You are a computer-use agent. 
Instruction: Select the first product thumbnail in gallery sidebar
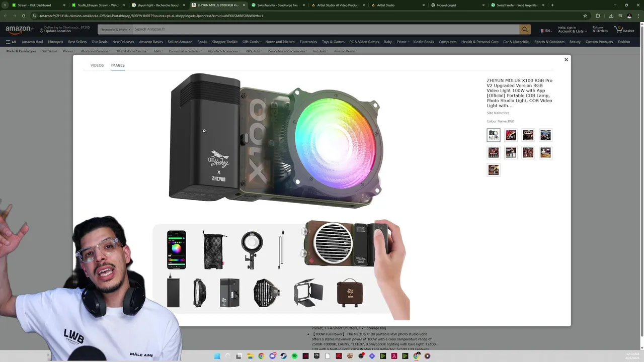(x=494, y=135)
